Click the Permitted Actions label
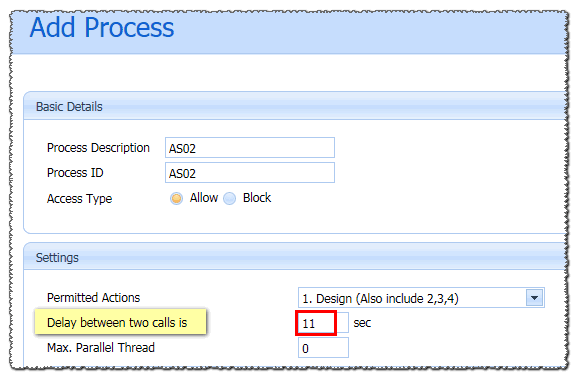 93,298
